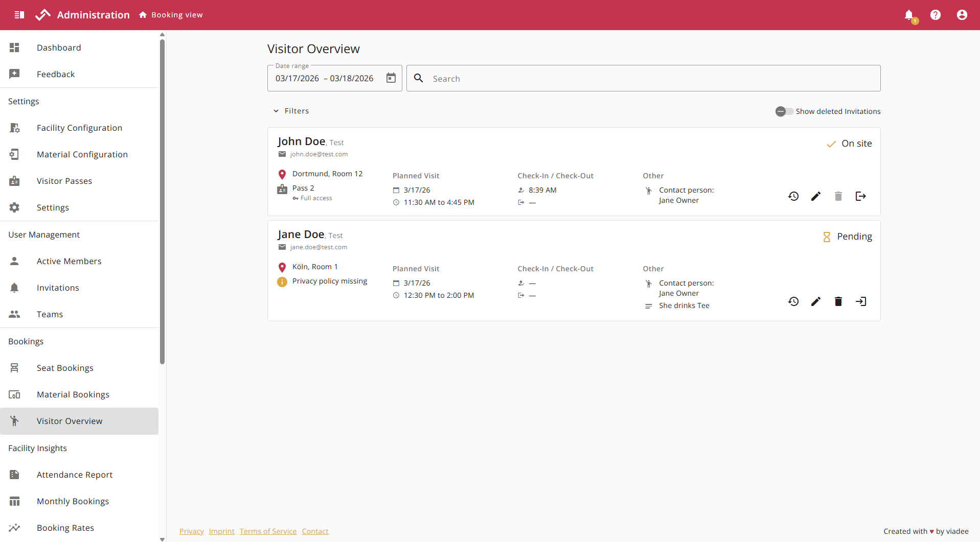The image size is (980, 542).
Task: Open the date range calendar picker
Action: (391, 78)
